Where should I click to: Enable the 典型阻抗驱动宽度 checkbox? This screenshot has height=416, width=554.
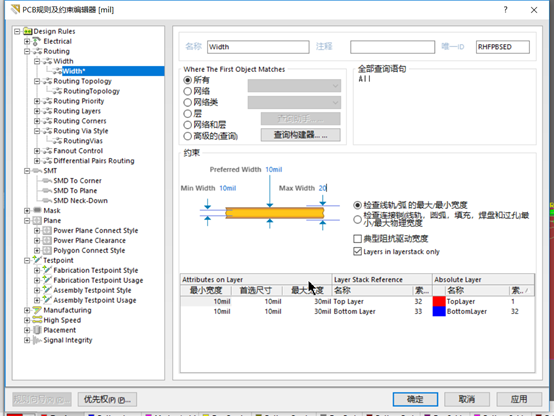tap(358, 239)
